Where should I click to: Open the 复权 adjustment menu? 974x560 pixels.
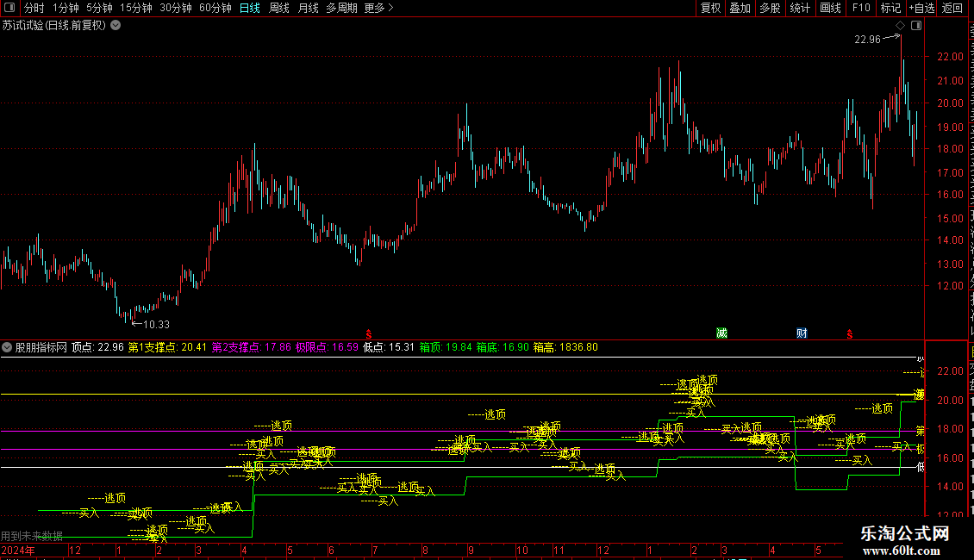(x=710, y=8)
